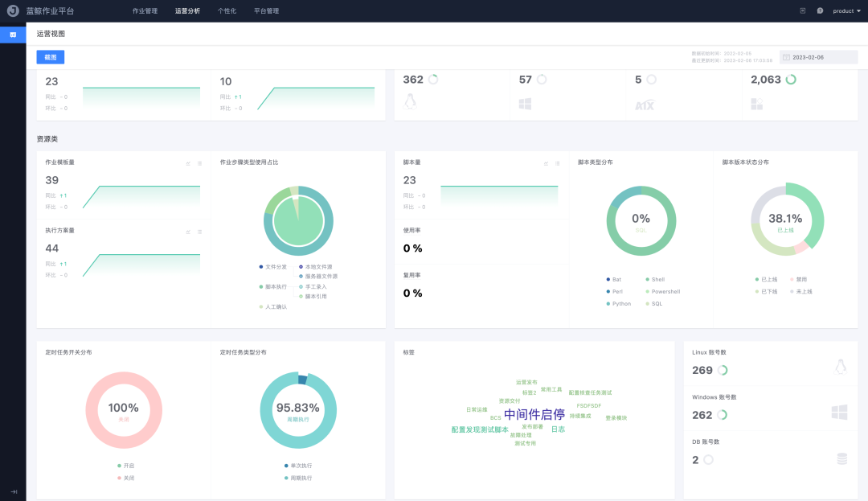Click the 蓝鲸作业平台 logo icon
The width and height of the screenshot is (868, 501).
tap(13, 10)
